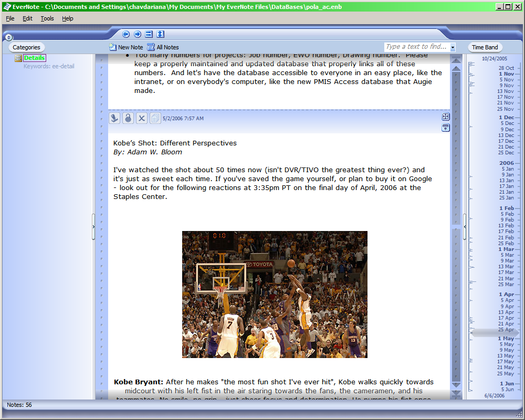Viewport: 525px width, 420px height.
Task: Click 'Notes: 56' in the status bar
Action: (19, 405)
